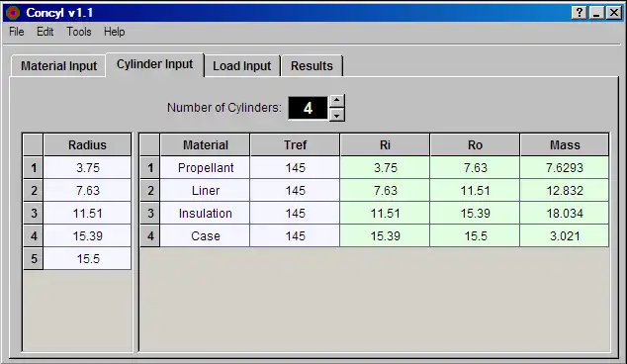This screenshot has height=364, width=627.
Task: Click the Number of Cylinders value field
Action: tap(308, 108)
